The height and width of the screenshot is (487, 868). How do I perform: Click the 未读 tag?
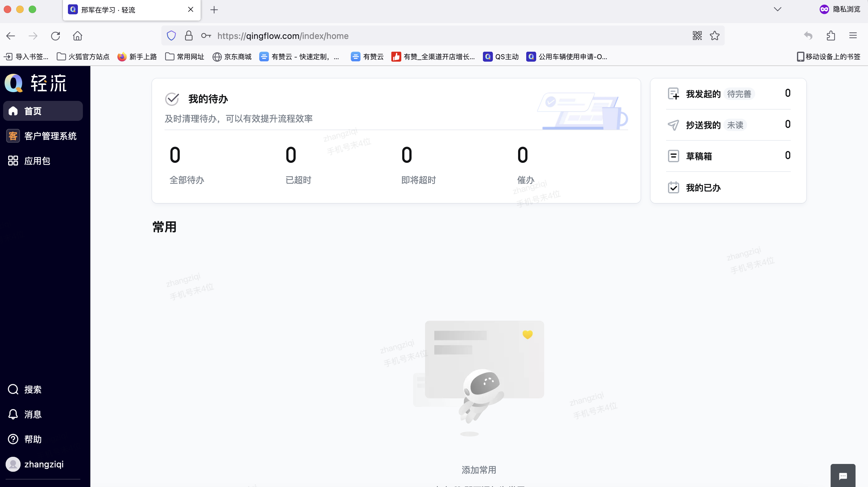[735, 125]
